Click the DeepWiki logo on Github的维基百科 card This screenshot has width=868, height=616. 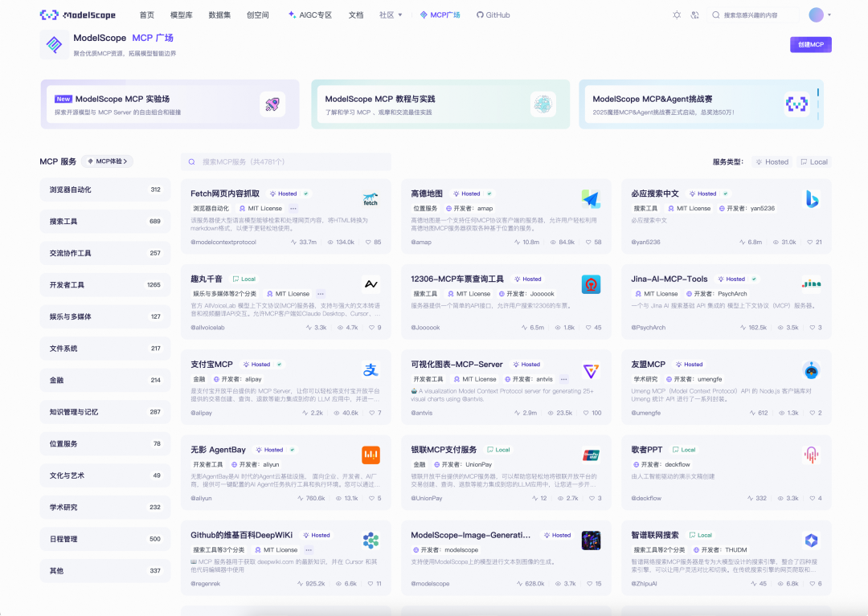371,541
